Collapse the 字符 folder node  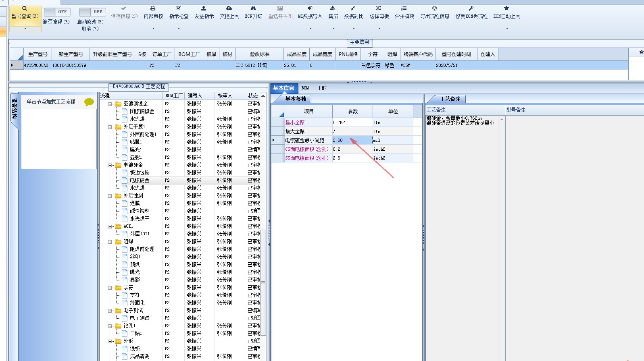110,288
